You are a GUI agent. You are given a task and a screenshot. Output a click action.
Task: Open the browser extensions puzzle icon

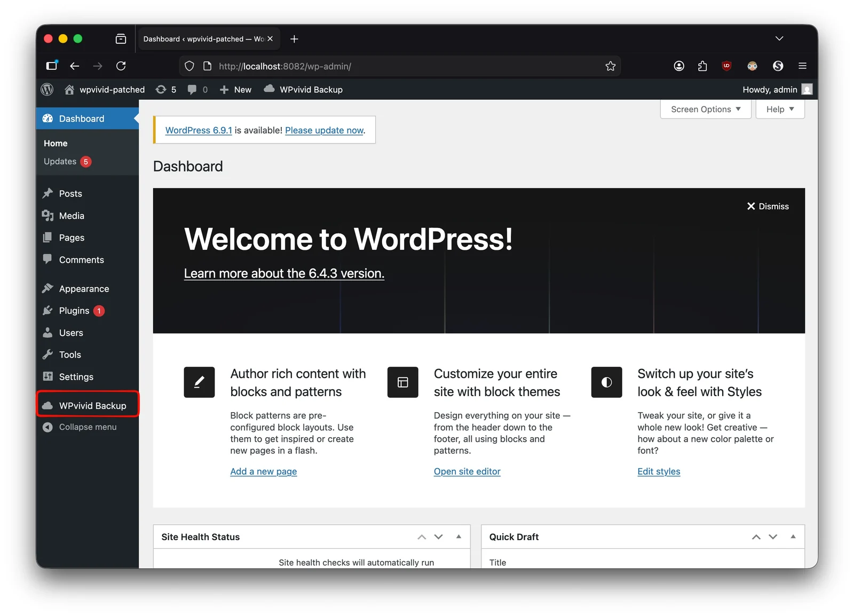tap(702, 66)
